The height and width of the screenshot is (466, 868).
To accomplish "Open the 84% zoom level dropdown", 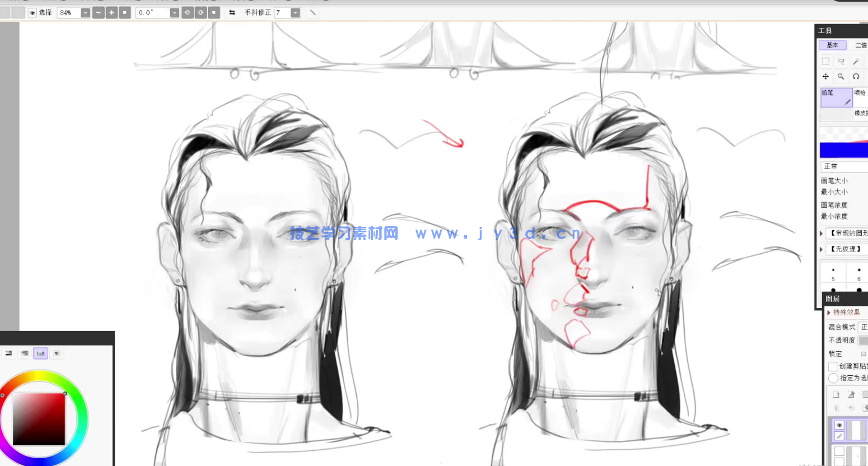I will point(85,12).
